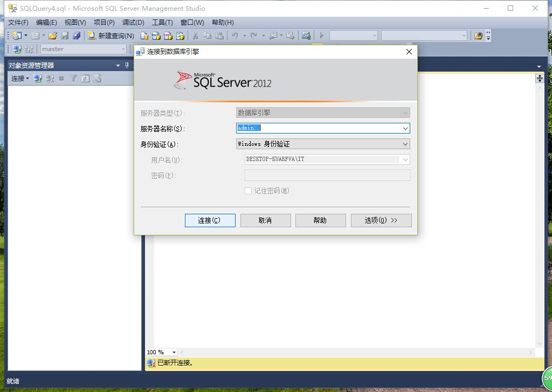Open the 帮助(H) menu
The width and height of the screenshot is (552, 392).
(x=223, y=23)
